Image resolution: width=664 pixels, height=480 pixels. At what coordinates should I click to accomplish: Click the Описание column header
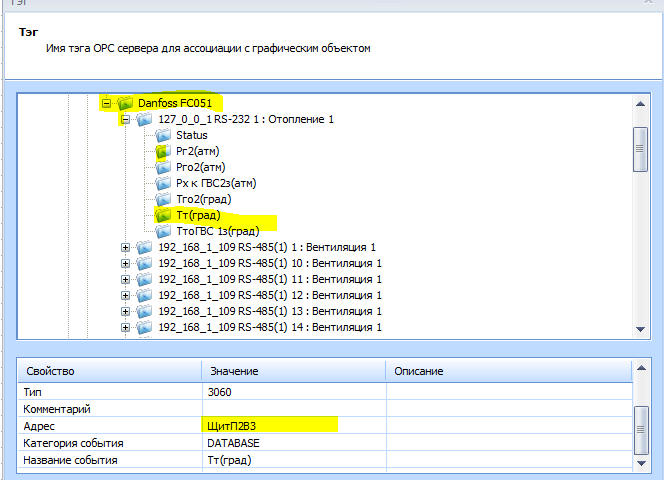click(508, 371)
